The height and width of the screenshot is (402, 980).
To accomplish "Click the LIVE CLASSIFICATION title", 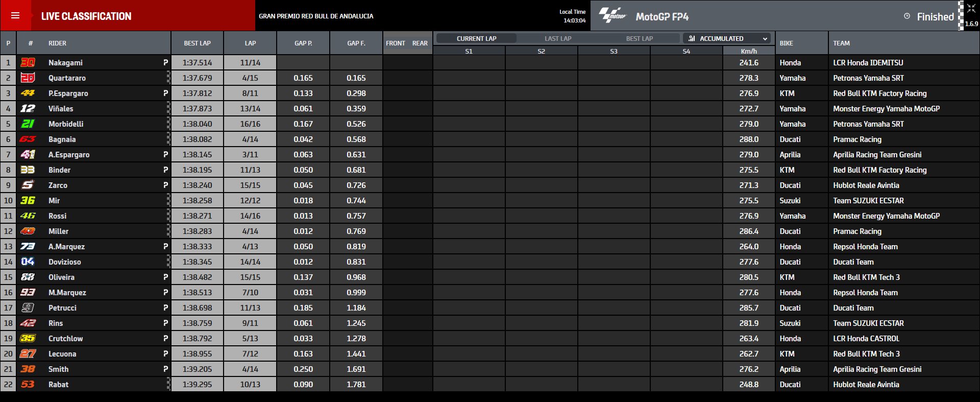I will coord(86,16).
